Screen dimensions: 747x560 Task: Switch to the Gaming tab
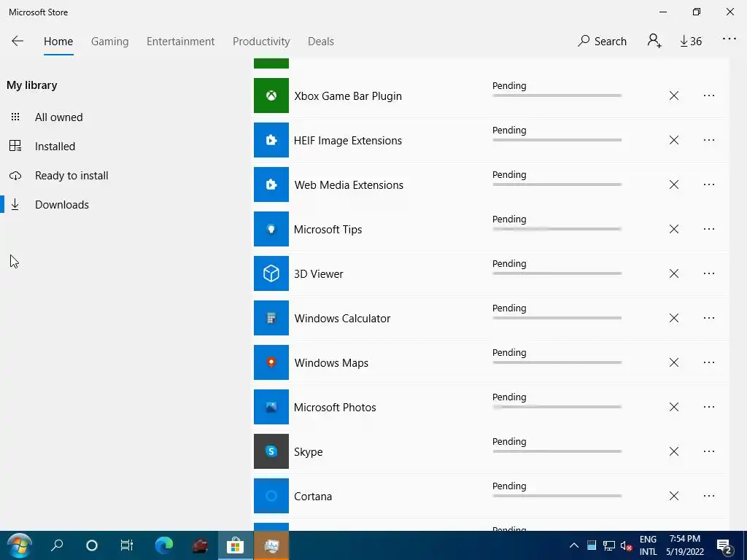coord(110,42)
